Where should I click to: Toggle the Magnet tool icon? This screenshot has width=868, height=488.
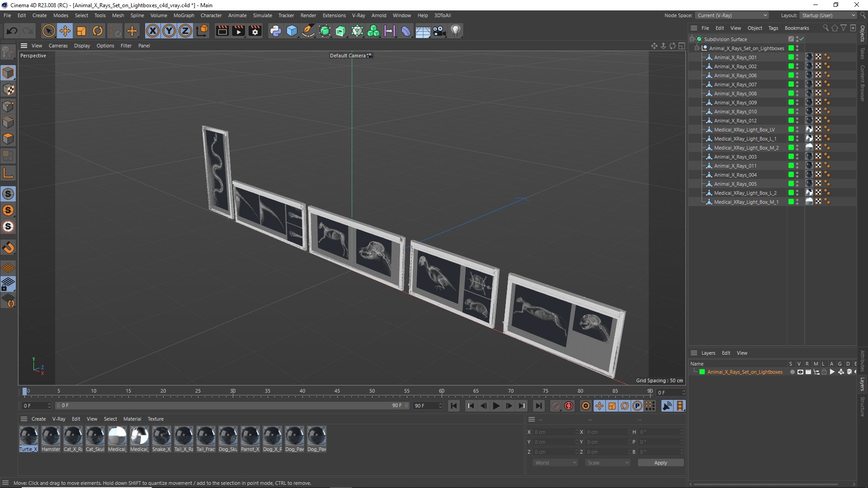point(8,248)
